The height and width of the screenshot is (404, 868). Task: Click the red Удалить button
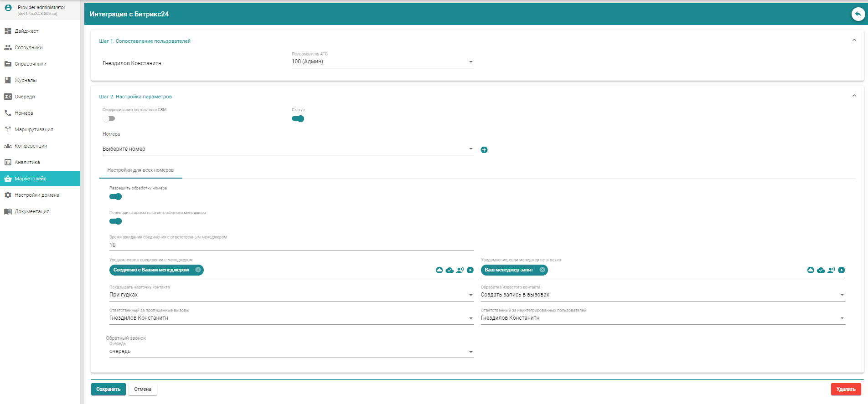click(846, 389)
